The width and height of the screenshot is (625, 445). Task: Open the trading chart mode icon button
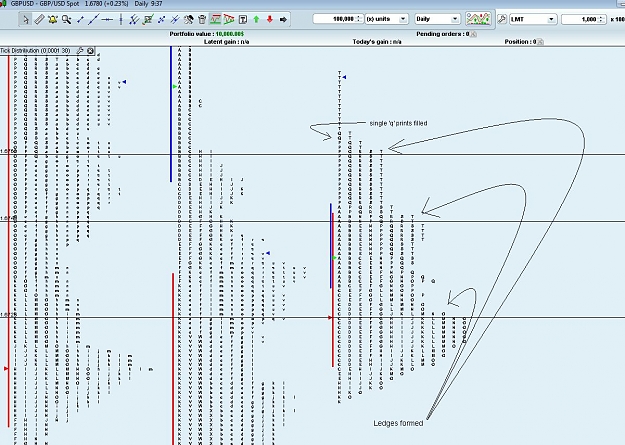click(478, 19)
